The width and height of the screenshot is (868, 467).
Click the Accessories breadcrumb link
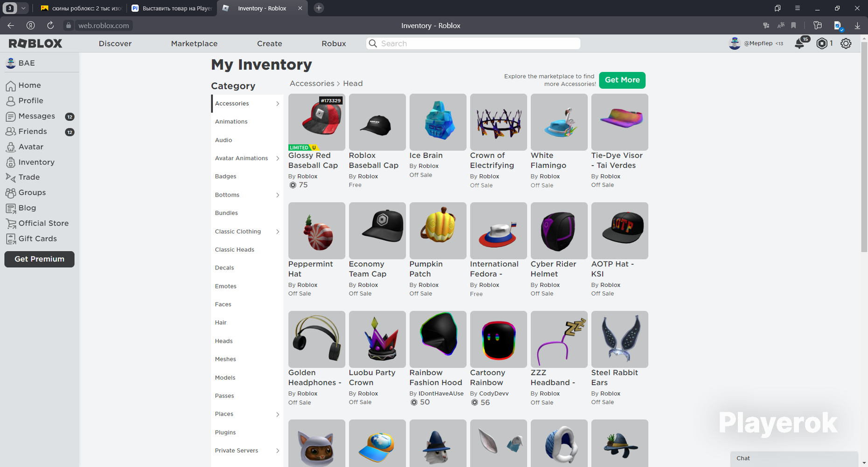312,84
